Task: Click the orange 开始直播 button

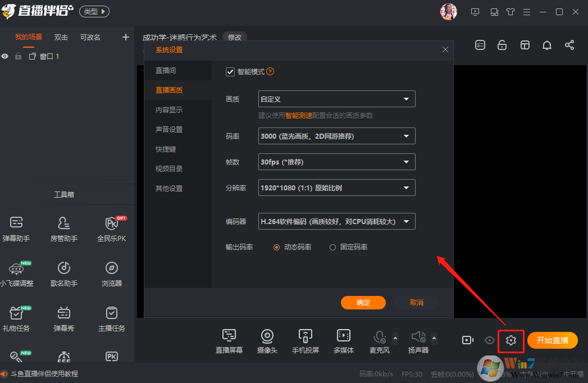Action: [x=552, y=340]
